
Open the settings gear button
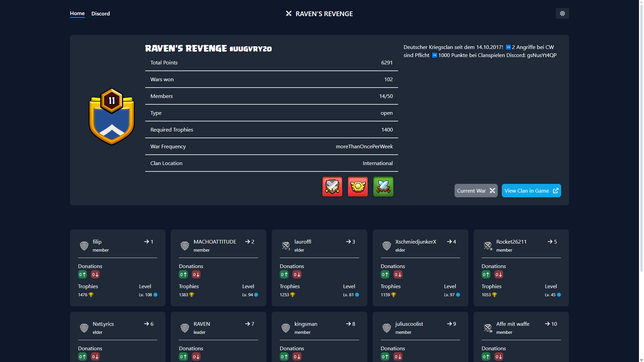tap(562, 13)
